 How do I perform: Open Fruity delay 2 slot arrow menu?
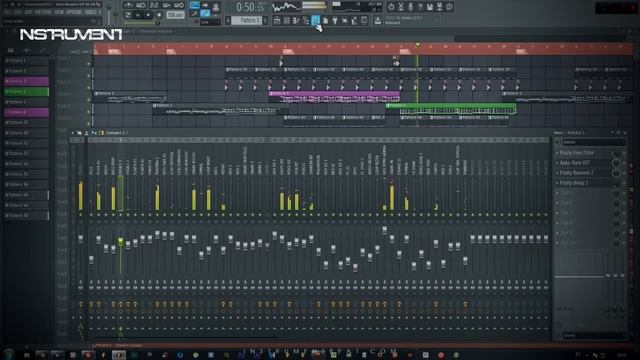tap(558, 183)
